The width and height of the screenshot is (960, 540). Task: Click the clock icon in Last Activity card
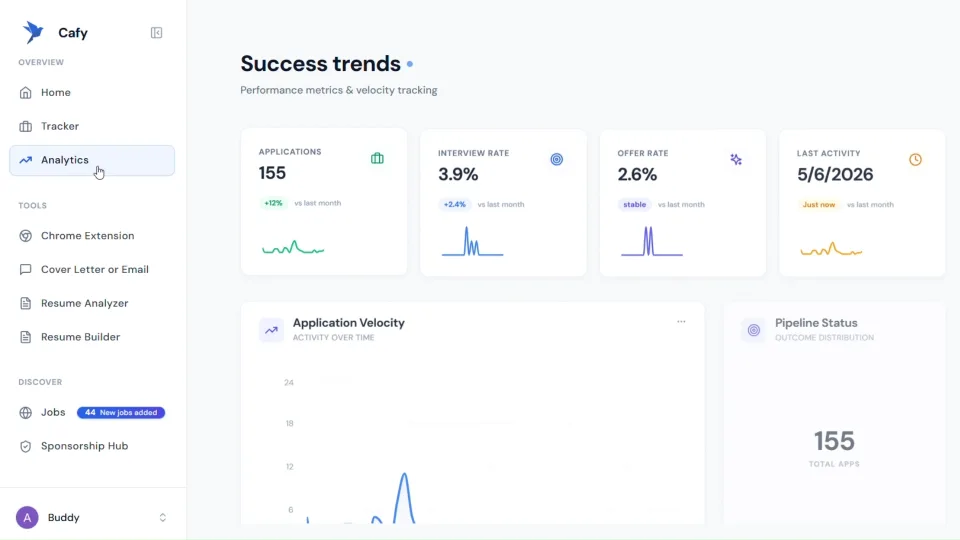tap(915, 160)
